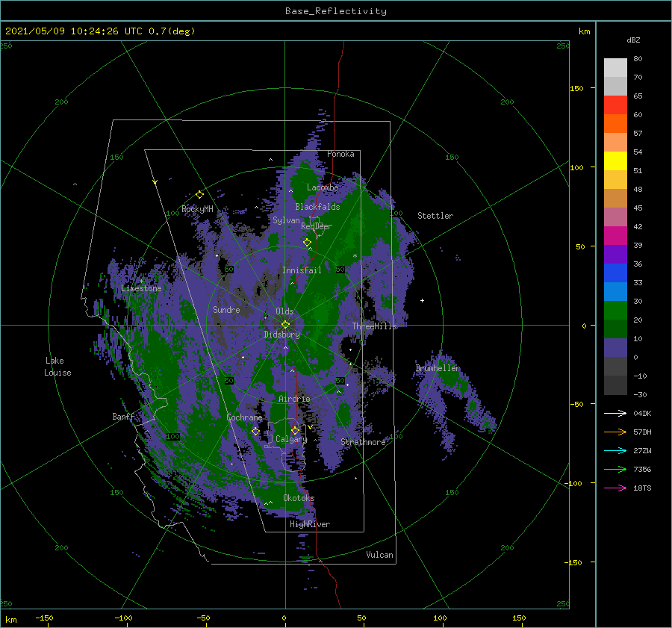Click the Didsbury city label

[x=281, y=335]
